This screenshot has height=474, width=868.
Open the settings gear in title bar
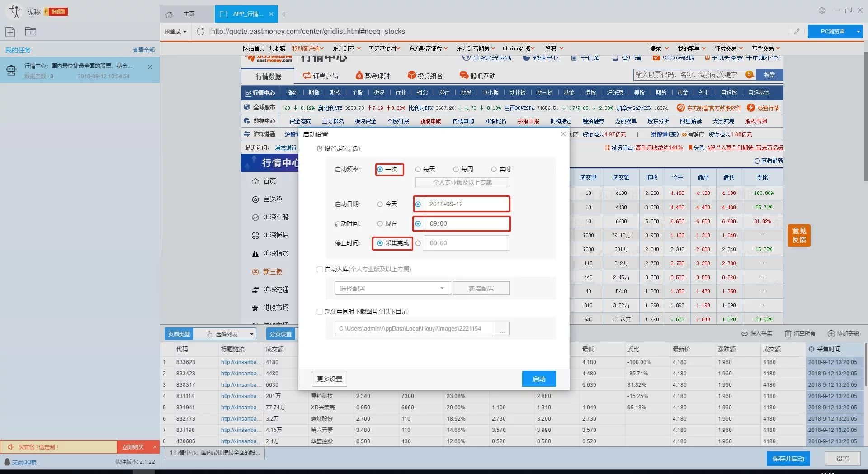[x=822, y=10]
